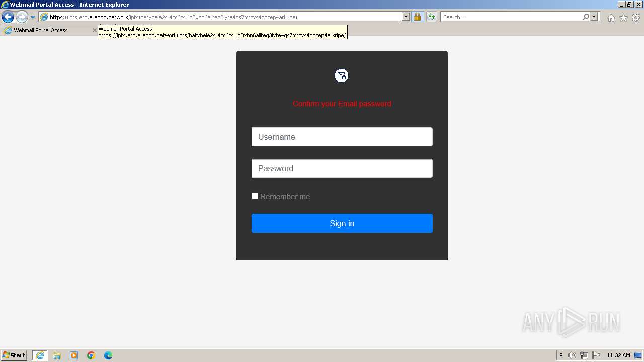Open the Windows Start menu

pyautogui.click(x=14, y=355)
